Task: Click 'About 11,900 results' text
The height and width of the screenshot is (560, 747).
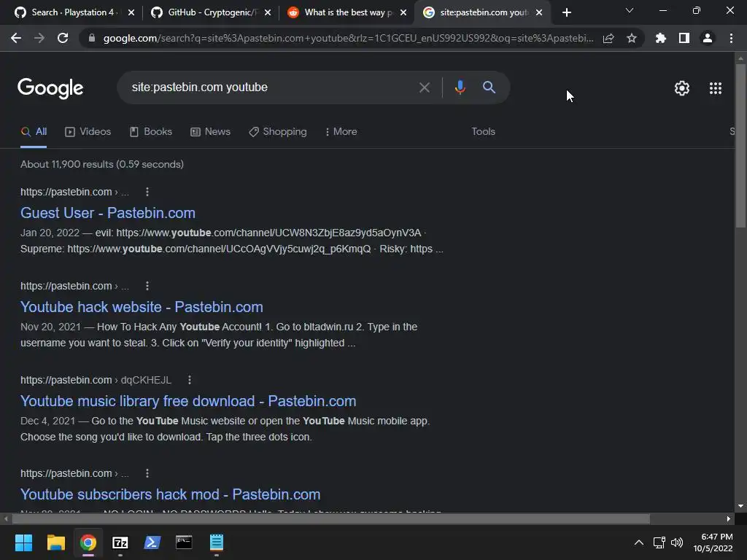Action: point(102,164)
